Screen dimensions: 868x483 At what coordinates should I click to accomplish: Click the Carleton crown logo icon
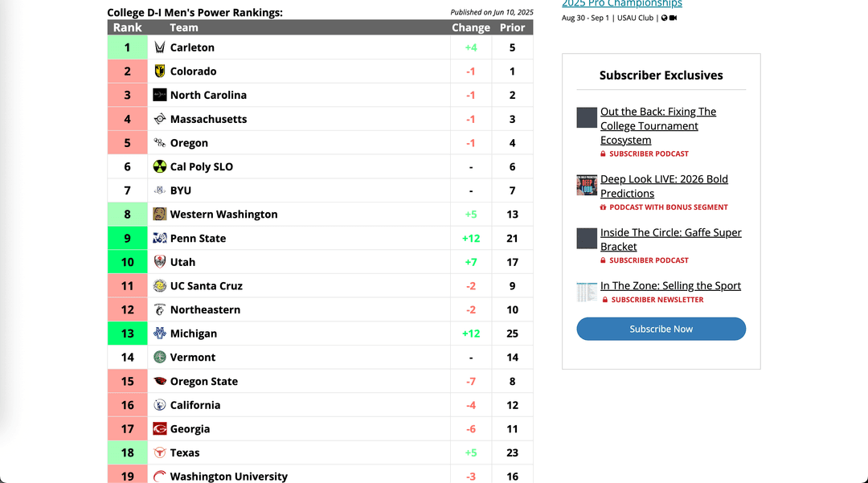coord(161,47)
